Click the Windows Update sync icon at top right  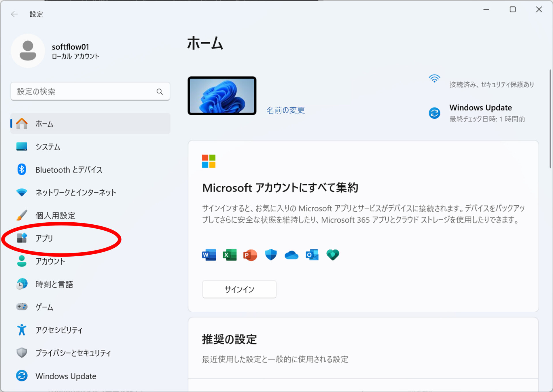(x=434, y=113)
